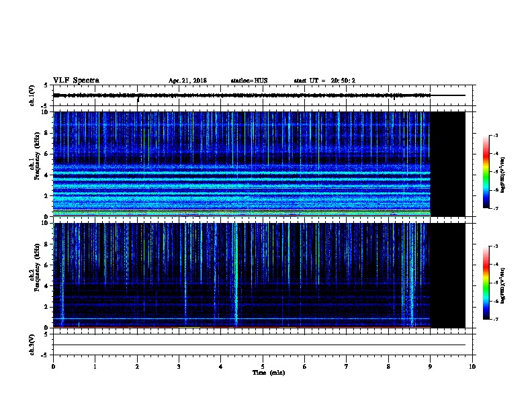Click the "station=HUS" label
This screenshot has height=411, width=532.
pyautogui.click(x=249, y=81)
